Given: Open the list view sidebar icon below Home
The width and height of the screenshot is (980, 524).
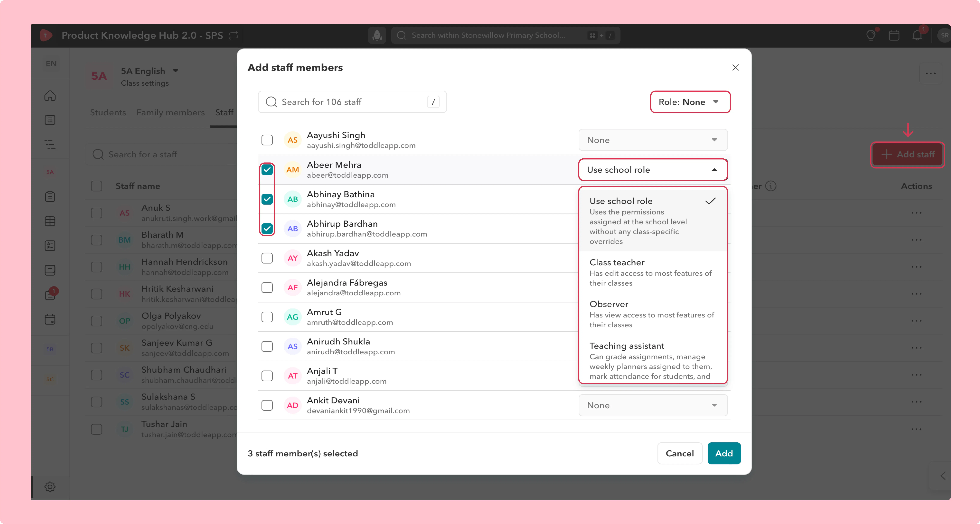Looking at the screenshot, I should pos(50,120).
